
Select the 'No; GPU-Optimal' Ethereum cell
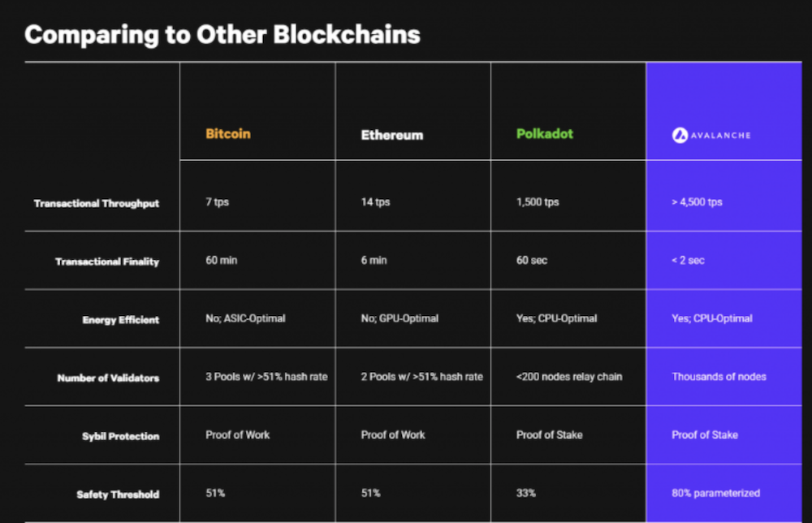pyautogui.click(x=400, y=318)
